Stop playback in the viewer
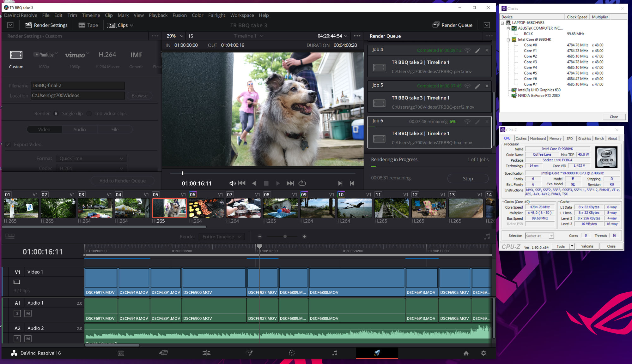This screenshot has width=632, height=364. pos(266,183)
